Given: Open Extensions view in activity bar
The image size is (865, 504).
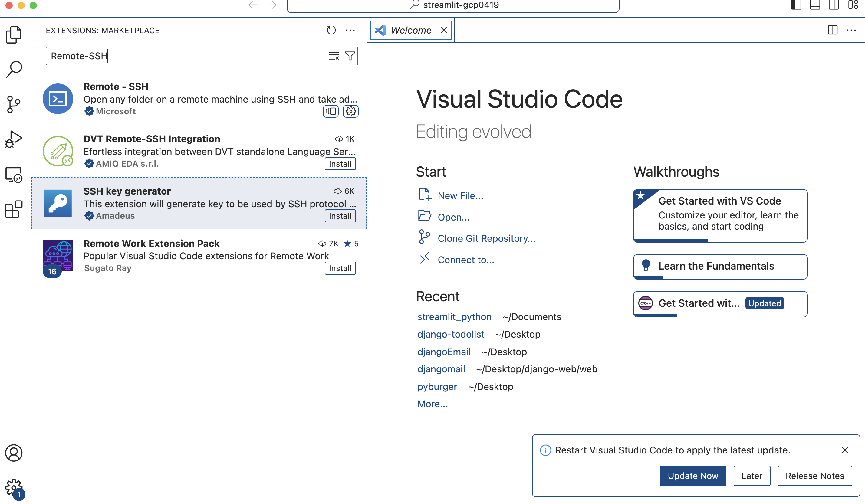Looking at the screenshot, I should [x=14, y=209].
